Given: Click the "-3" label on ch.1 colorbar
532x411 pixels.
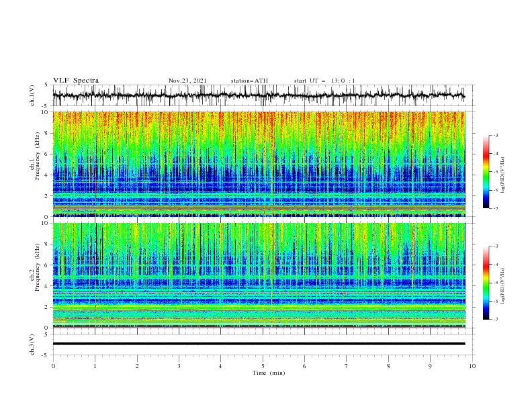Looking at the screenshot, I should pyautogui.click(x=496, y=135).
